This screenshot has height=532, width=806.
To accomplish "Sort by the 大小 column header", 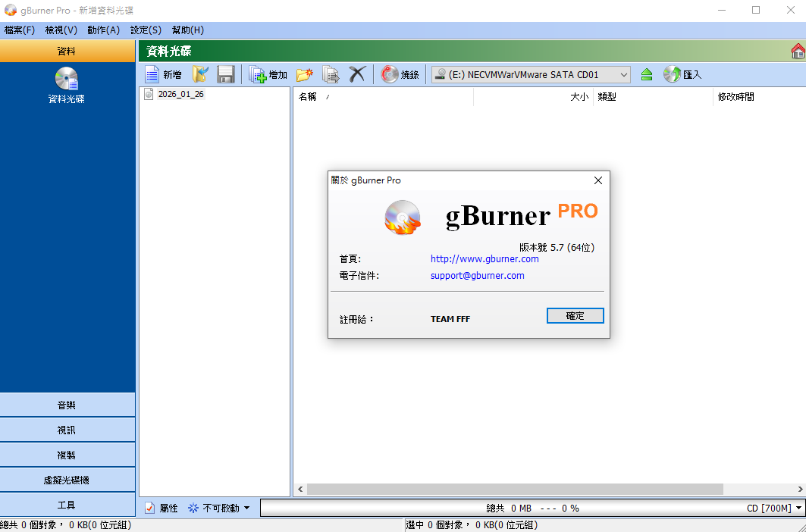I will coord(533,97).
